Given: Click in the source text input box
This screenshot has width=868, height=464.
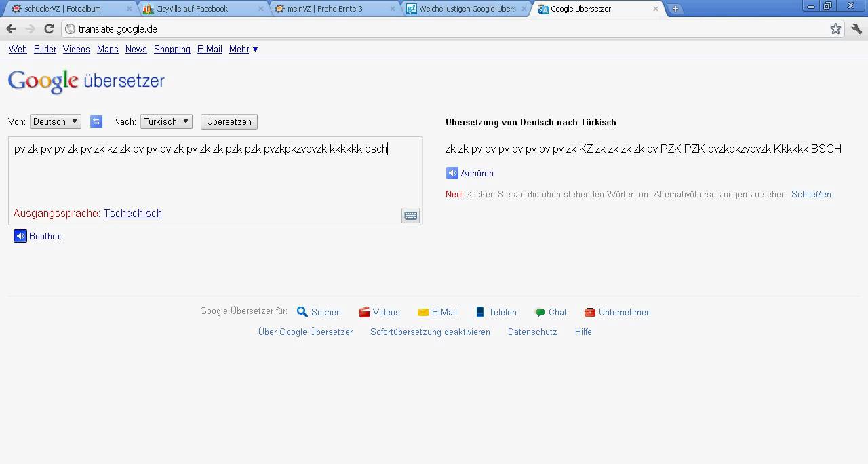Looking at the screenshot, I should point(215,180).
